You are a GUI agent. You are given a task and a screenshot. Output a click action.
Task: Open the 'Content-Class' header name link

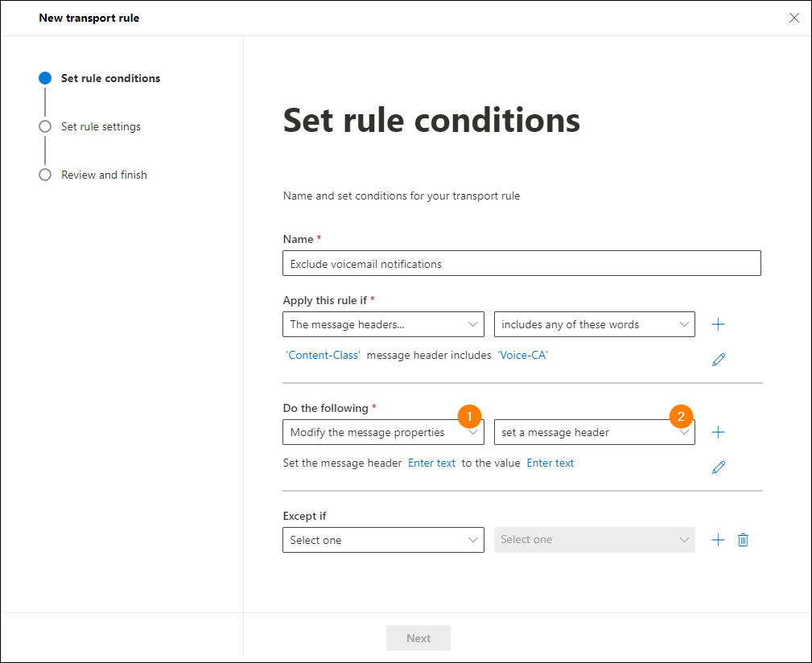click(x=324, y=355)
